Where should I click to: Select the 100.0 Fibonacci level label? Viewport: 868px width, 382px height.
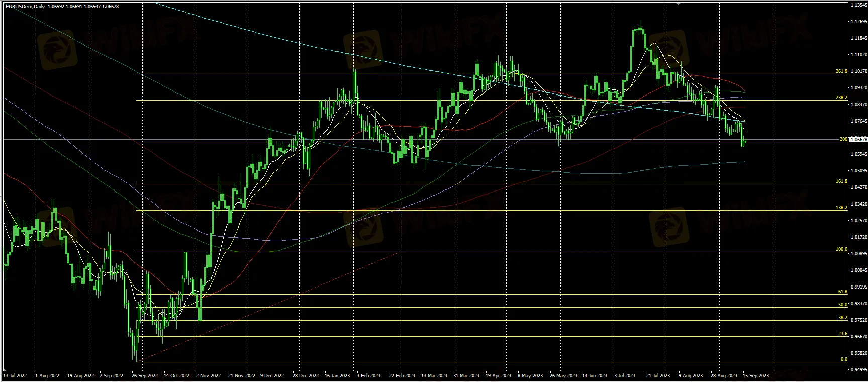pyautogui.click(x=841, y=249)
